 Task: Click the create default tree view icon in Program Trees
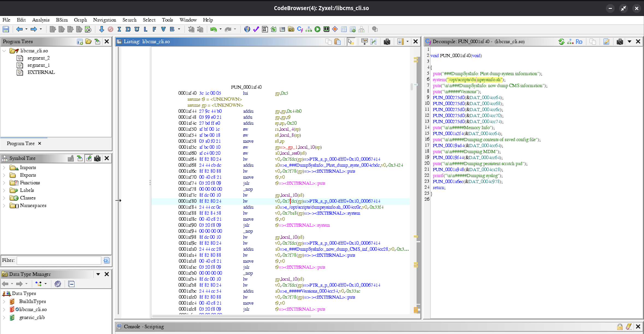(x=80, y=42)
